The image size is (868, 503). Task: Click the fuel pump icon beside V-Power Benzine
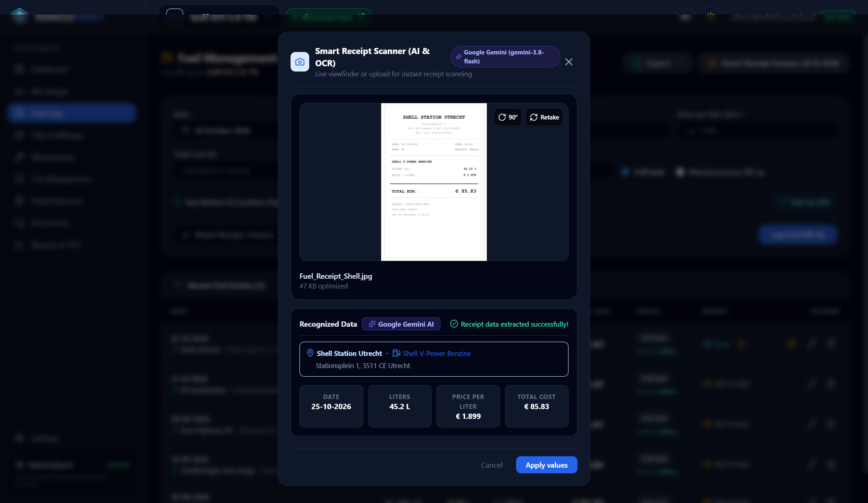click(x=397, y=353)
